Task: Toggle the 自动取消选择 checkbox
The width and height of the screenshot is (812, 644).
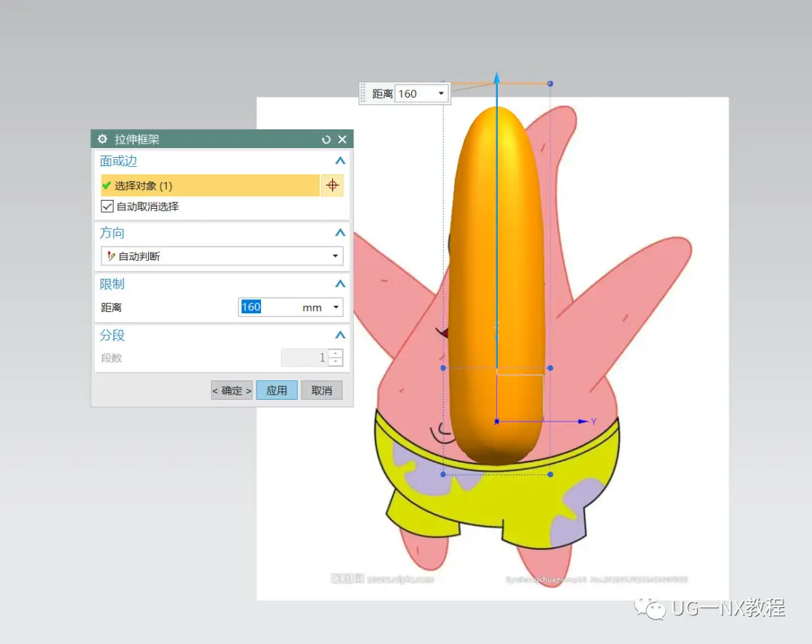Action: 107,206
